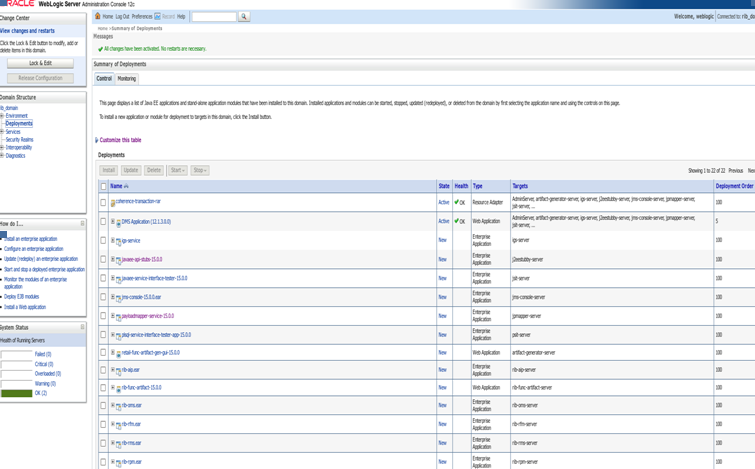Open Install an enterprise application help link
755x469 pixels.
(31, 239)
